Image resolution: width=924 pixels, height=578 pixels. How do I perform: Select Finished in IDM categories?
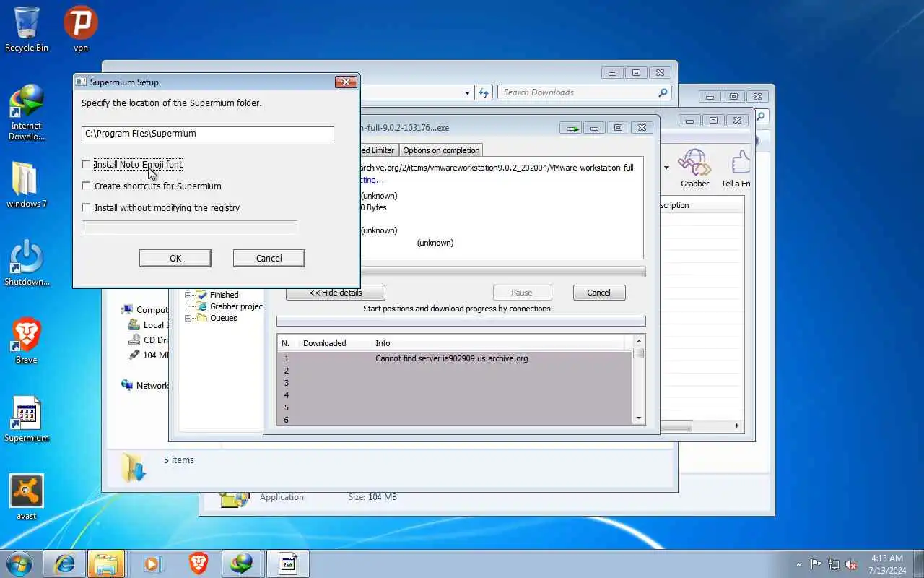[x=224, y=295]
